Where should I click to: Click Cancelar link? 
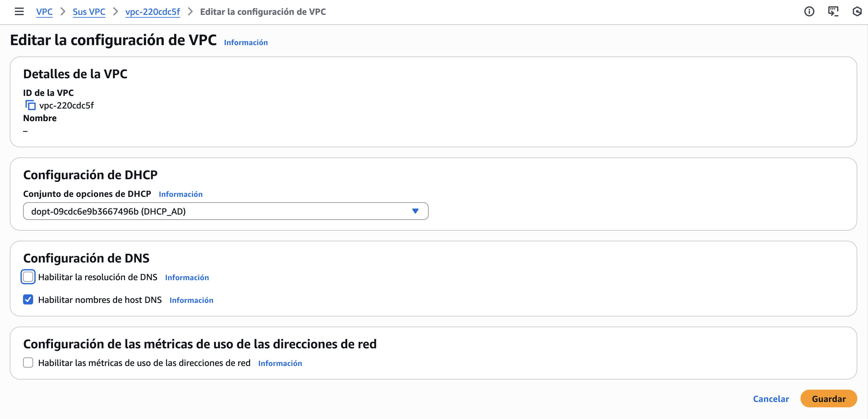click(x=771, y=398)
